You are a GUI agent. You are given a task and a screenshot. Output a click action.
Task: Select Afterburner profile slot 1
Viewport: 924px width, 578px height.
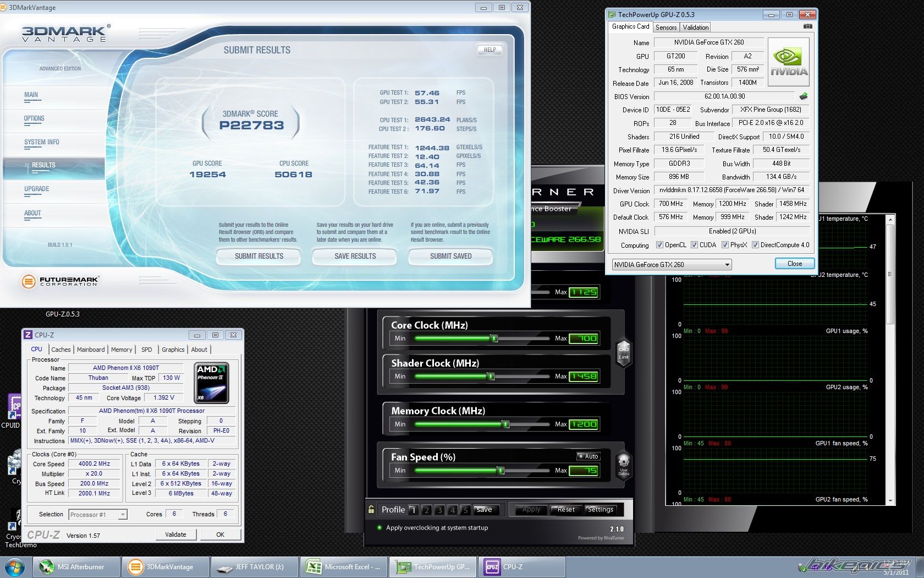414,510
